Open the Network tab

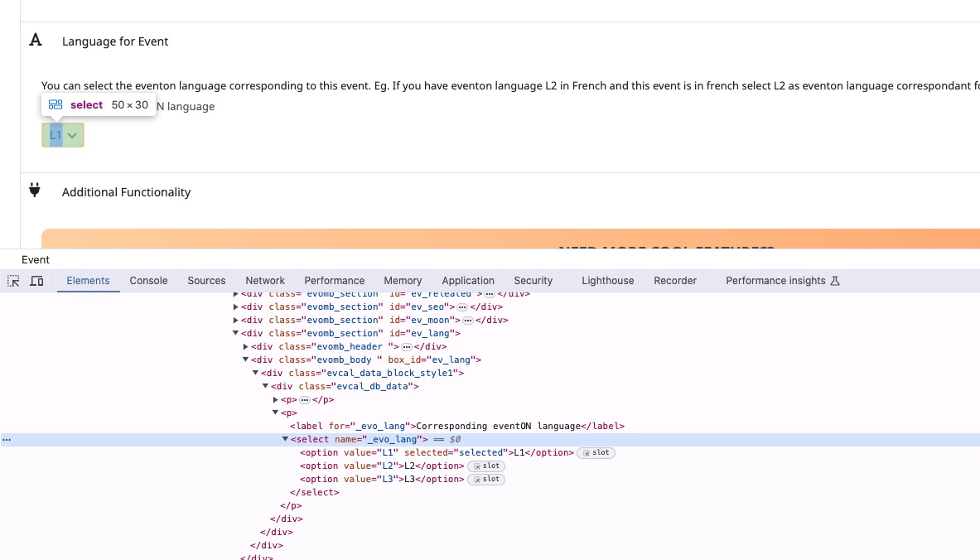pyautogui.click(x=265, y=282)
